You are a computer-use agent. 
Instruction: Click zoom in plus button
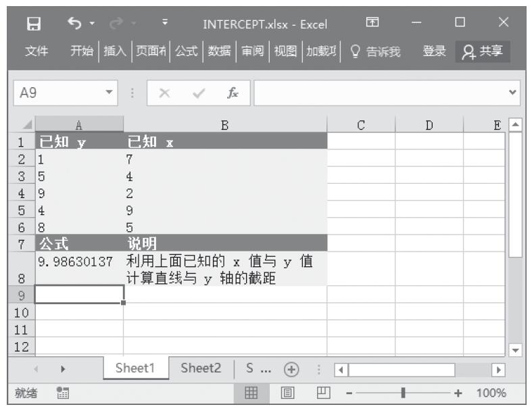[x=458, y=393]
